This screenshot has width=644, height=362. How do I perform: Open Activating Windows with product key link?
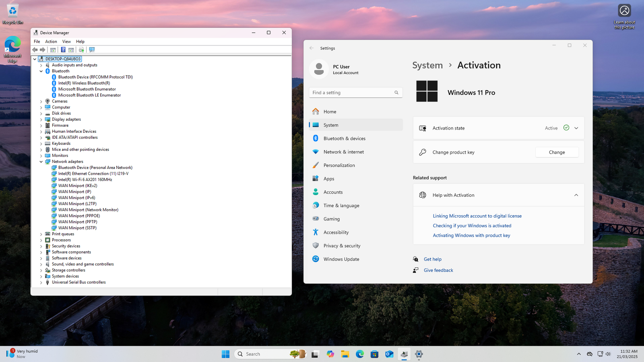[x=471, y=236]
